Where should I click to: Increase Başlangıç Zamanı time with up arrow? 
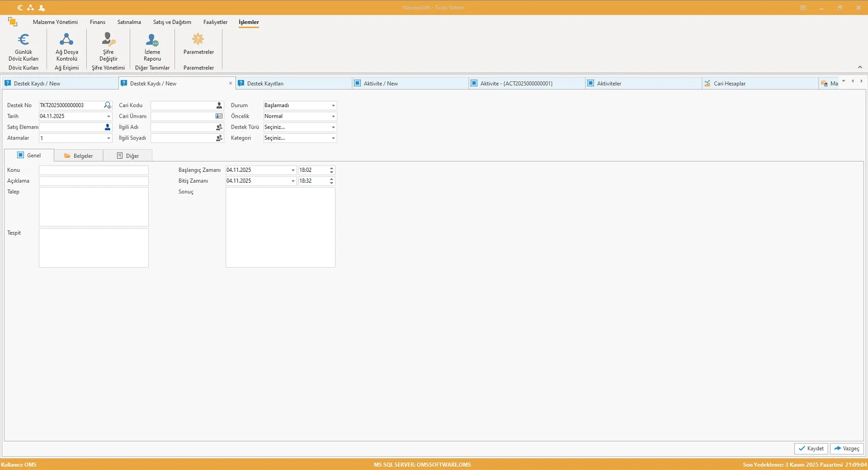332,168
